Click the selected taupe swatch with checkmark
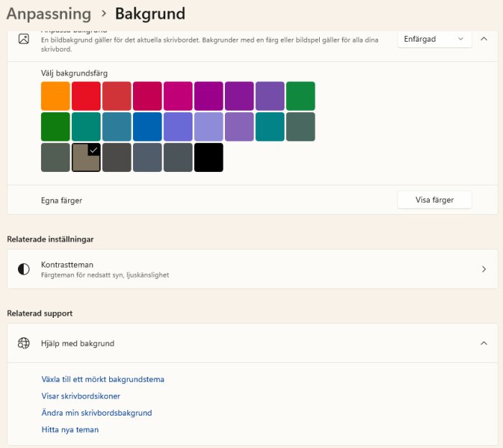 (x=86, y=157)
